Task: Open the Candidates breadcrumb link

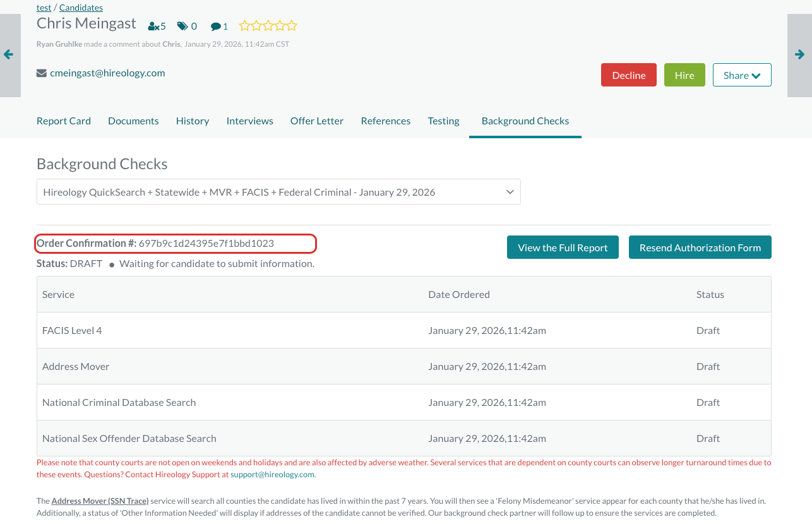Action: point(81,8)
